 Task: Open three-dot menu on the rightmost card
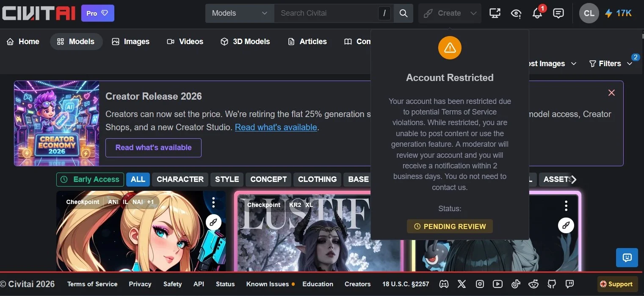pyautogui.click(x=566, y=206)
